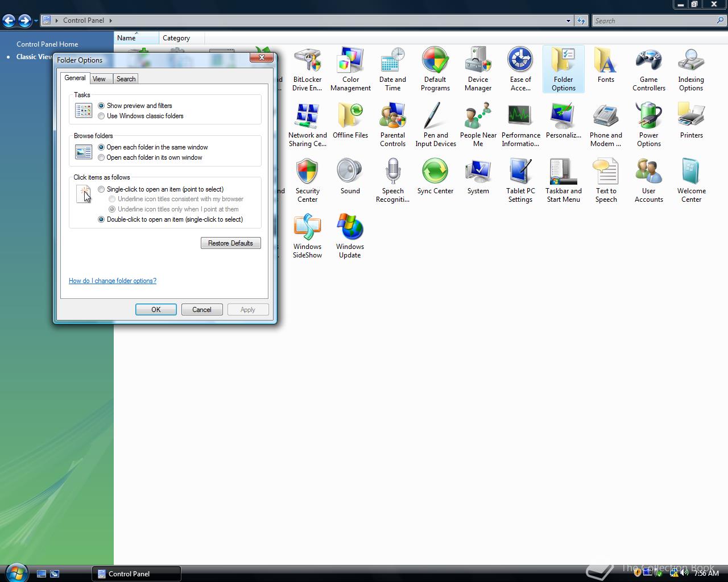Screen dimensions: 728x582
Task: Click the Back navigation button
Action: click(9, 21)
